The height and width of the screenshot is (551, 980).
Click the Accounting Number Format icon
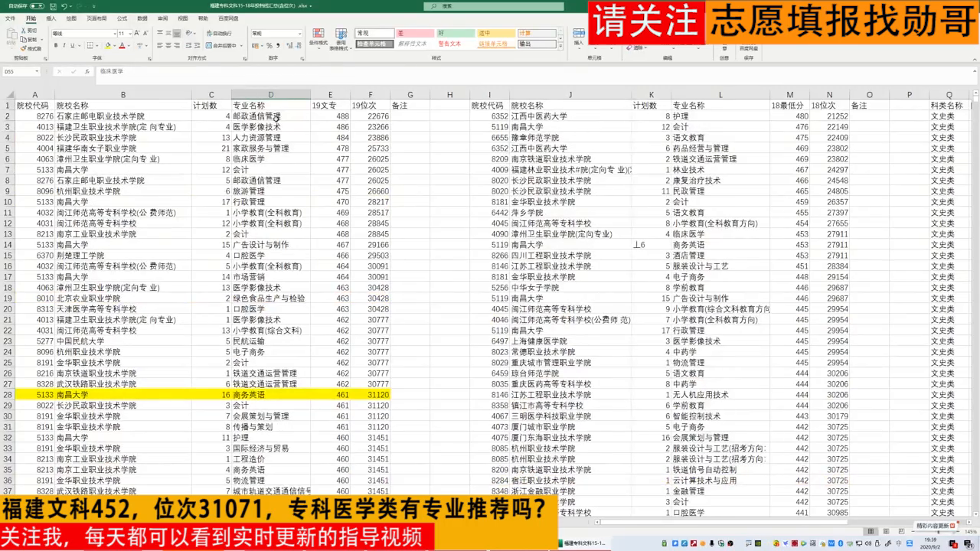pos(256,45)
